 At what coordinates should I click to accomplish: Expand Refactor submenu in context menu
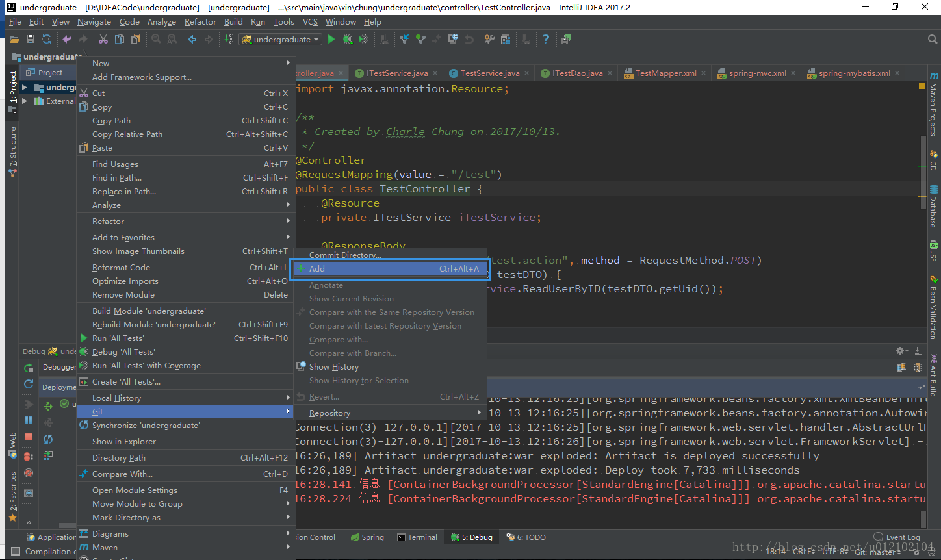click(185, 221)
